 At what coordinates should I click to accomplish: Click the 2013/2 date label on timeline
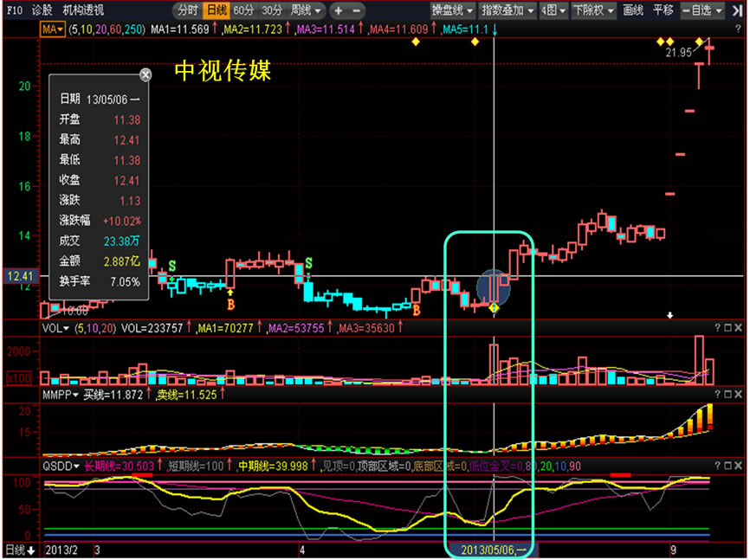[61, 550]
